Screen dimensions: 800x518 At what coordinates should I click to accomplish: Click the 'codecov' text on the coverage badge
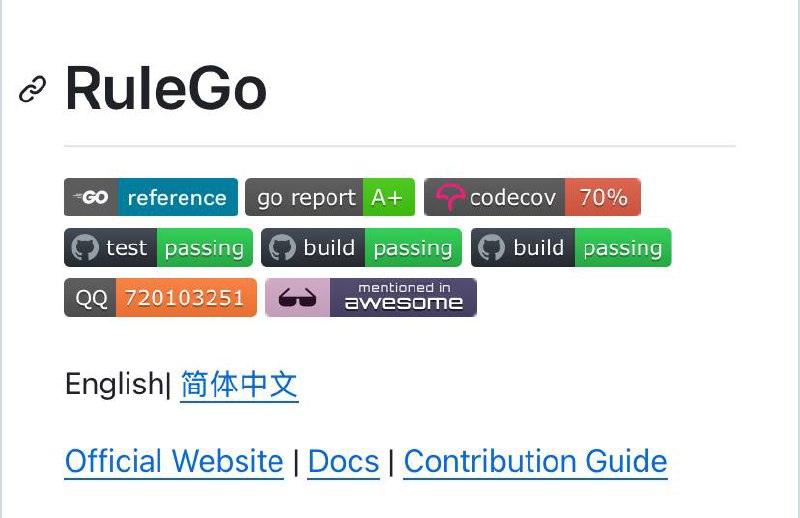(512, 198)
